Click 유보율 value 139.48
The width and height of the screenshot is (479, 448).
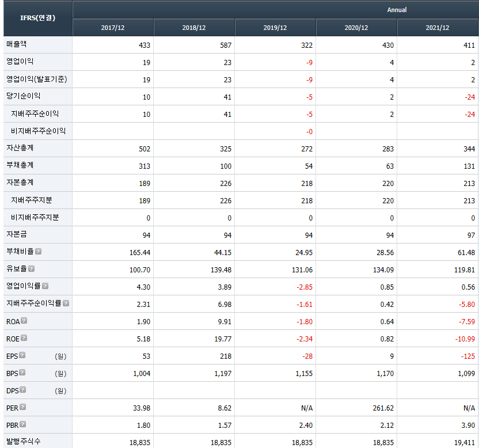221,270
